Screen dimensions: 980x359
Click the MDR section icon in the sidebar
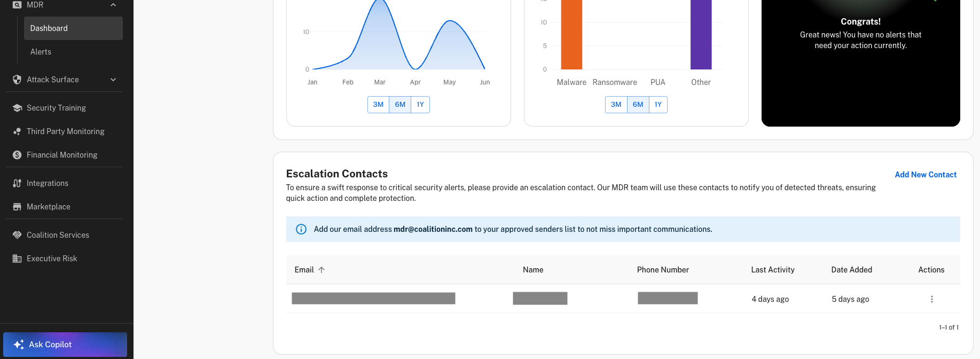point(17,5)
